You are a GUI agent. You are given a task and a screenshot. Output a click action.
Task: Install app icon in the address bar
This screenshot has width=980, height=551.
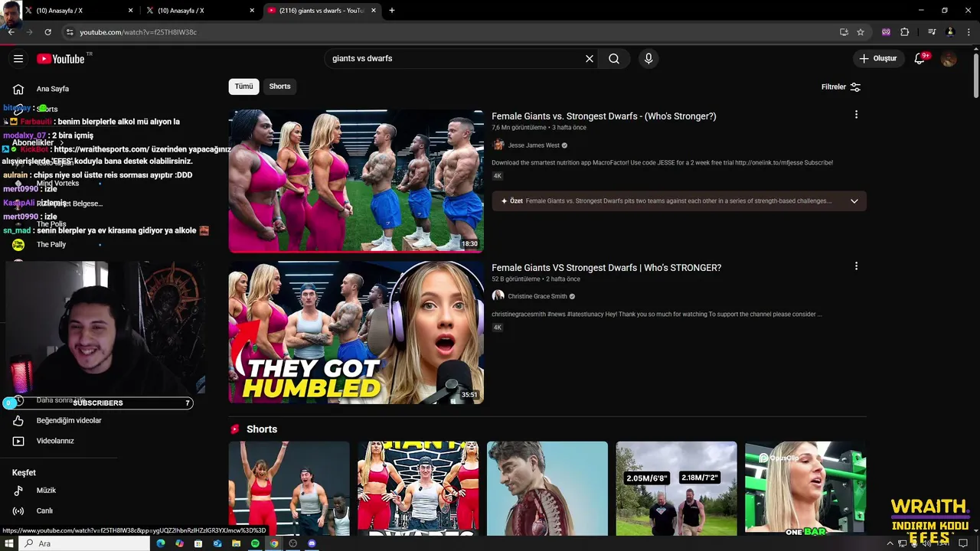844,32
